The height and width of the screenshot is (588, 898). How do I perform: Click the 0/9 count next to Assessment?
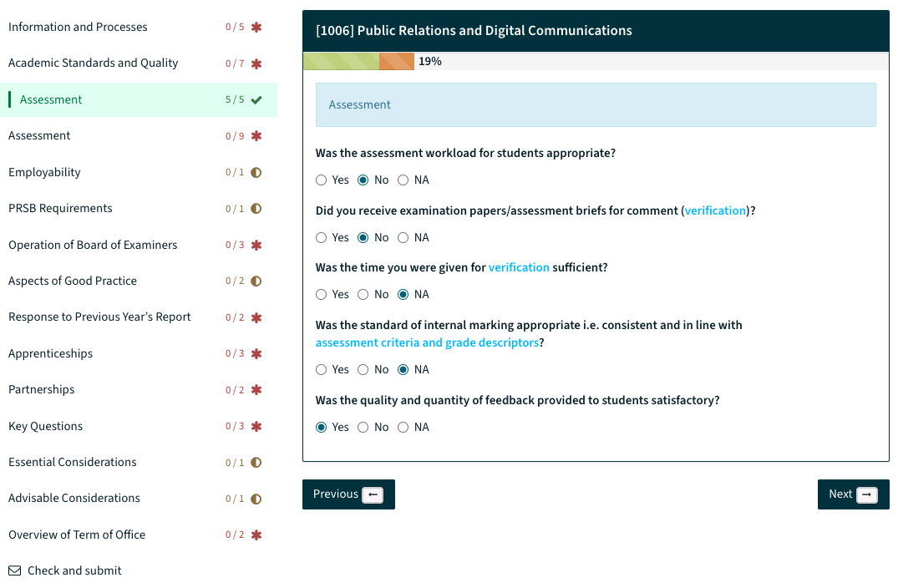click(x=235, y=136)
